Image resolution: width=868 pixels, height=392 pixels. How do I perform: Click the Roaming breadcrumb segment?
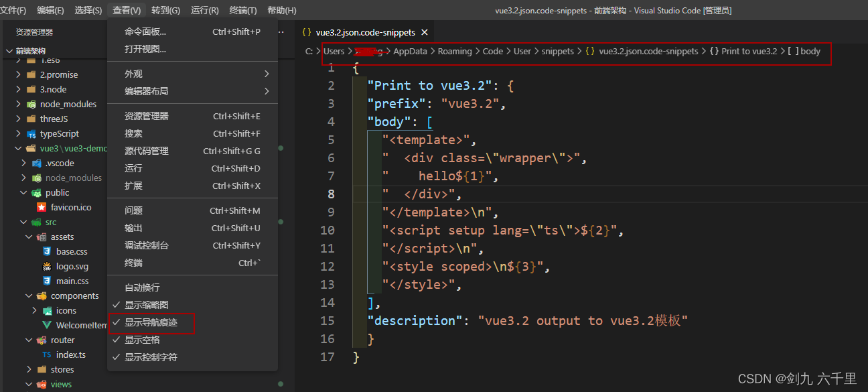click(455, 51)
